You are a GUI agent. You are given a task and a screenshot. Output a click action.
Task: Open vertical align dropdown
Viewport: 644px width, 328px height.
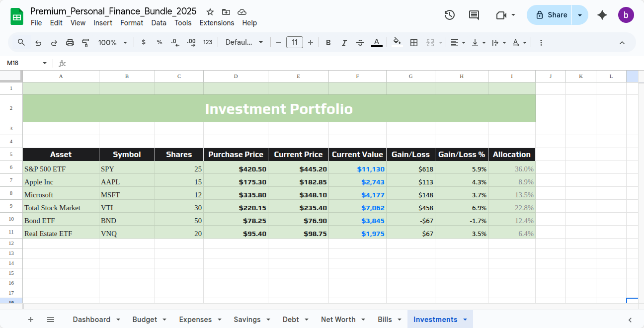click(478, 43)
